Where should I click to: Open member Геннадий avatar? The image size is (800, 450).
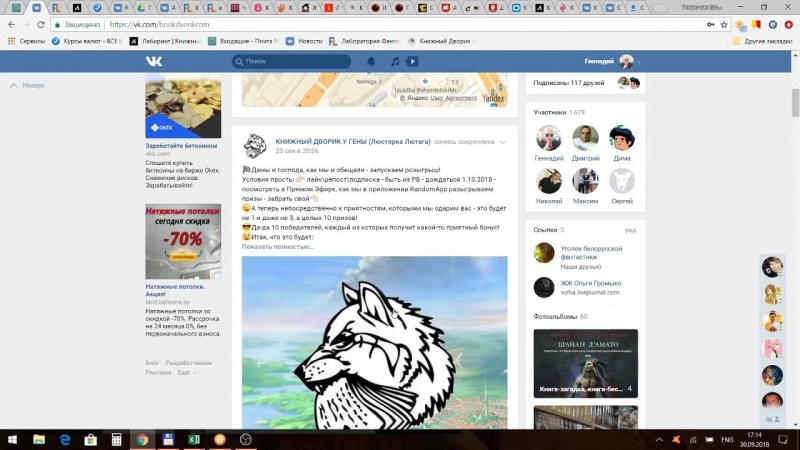549,138
